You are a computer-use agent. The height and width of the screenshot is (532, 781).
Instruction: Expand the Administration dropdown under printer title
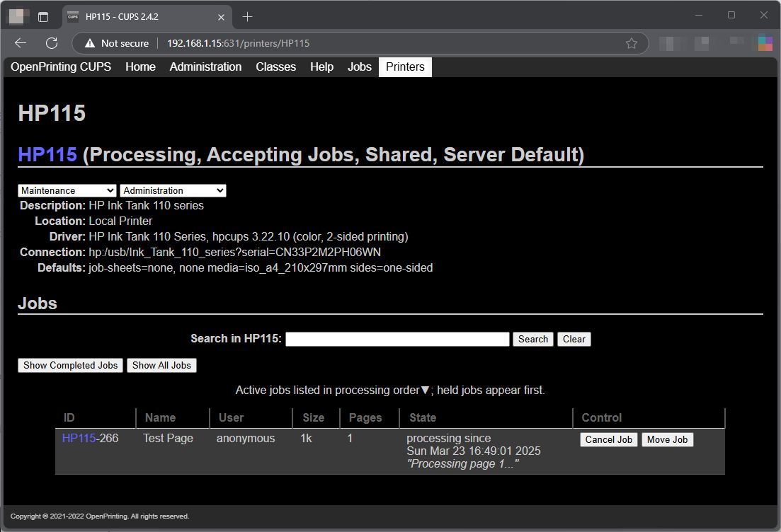click(x=173, y=190)
